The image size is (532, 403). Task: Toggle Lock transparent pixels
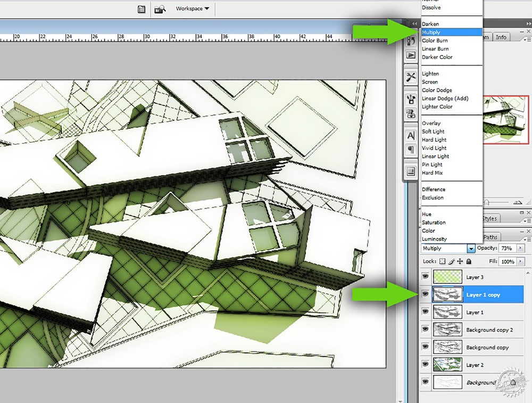442,261
